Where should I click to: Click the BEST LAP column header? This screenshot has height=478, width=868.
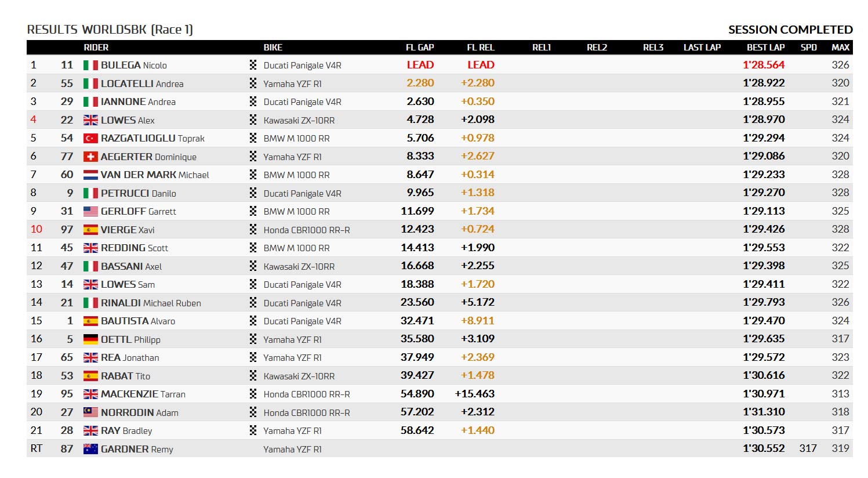pos(765,48)
